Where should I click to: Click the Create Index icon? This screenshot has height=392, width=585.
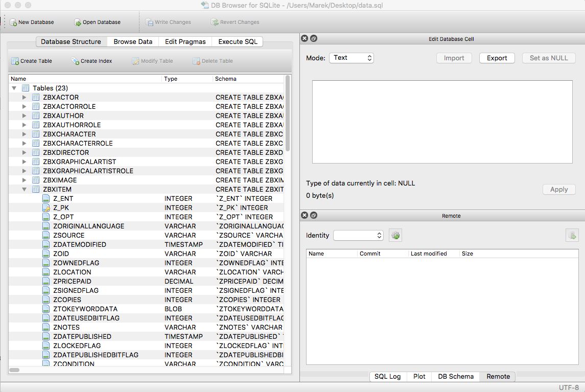click(x=76, y=61)
